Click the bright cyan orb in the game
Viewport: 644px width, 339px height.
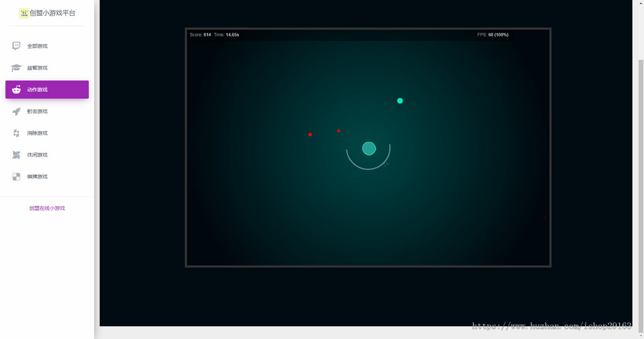click(400, 101)
